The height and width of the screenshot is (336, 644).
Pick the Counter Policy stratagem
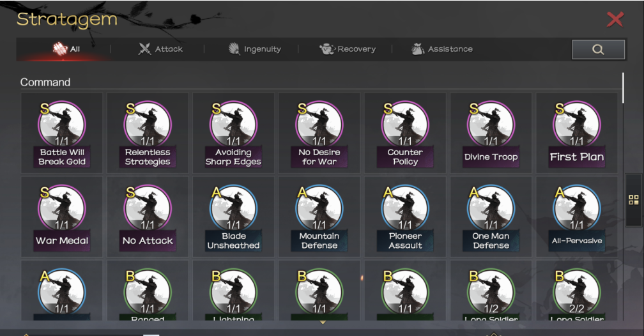405,133
